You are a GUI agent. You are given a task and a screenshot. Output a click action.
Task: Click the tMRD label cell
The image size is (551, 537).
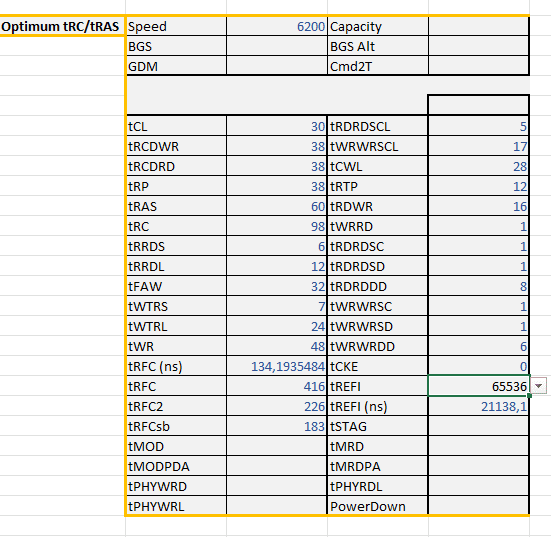[x=378, y=446]
